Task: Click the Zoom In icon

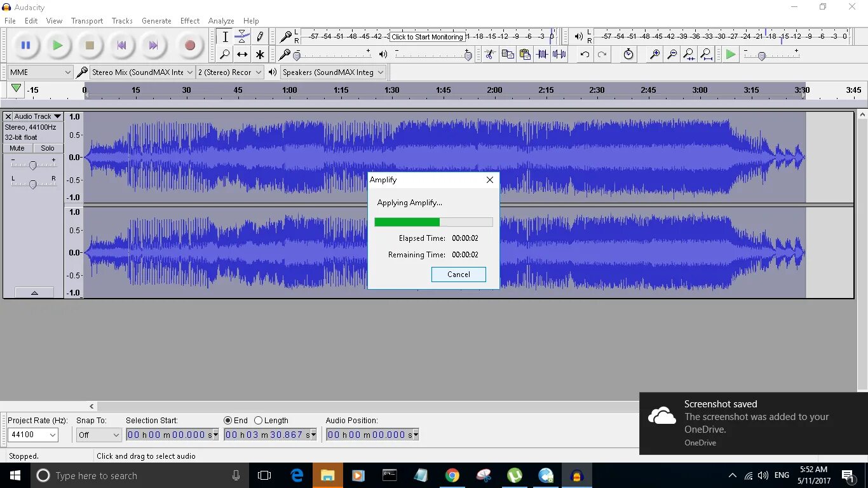Action: coord(654,55)
